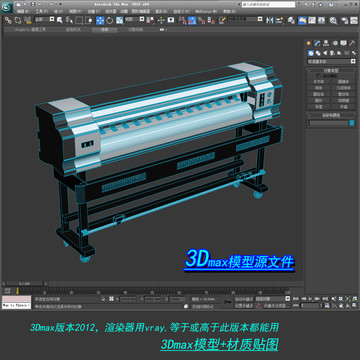Switch to the Hierarchy command panel
This screenshot has width=360, height=360.
click(326, 43)
